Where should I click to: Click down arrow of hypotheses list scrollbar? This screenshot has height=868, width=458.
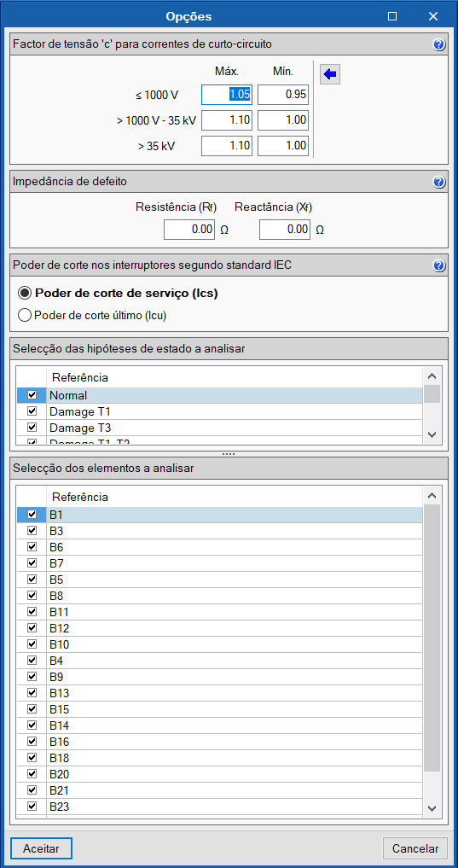[432, 434]
